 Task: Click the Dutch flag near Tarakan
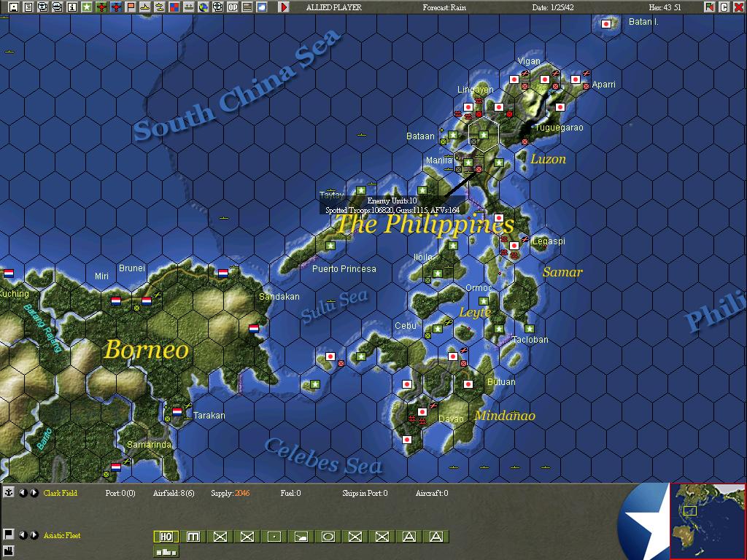(177, 412)
